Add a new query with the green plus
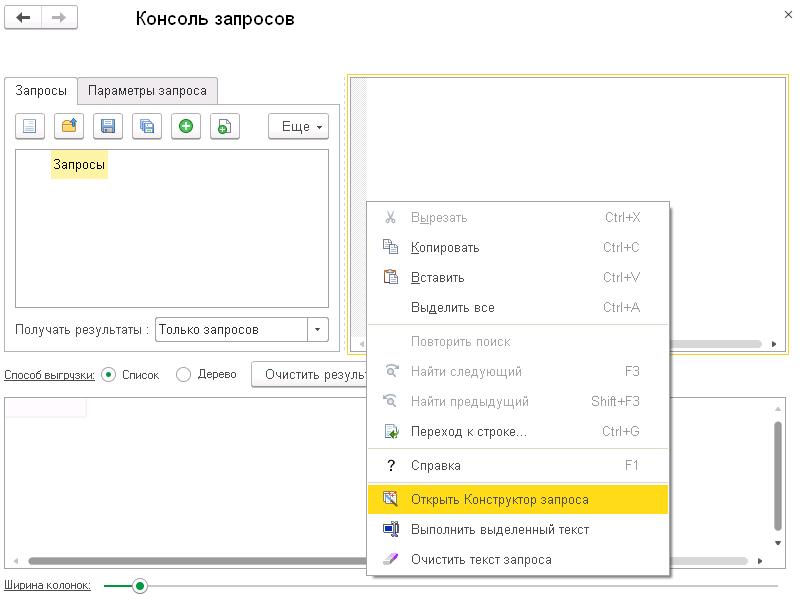Image resolution: width=802 pixels, height=604 pixels. [x=186, y=126]
